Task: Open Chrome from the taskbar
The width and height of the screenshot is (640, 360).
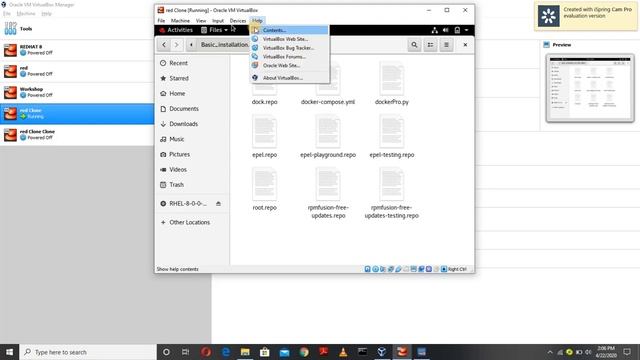Action: pos(304,352)
